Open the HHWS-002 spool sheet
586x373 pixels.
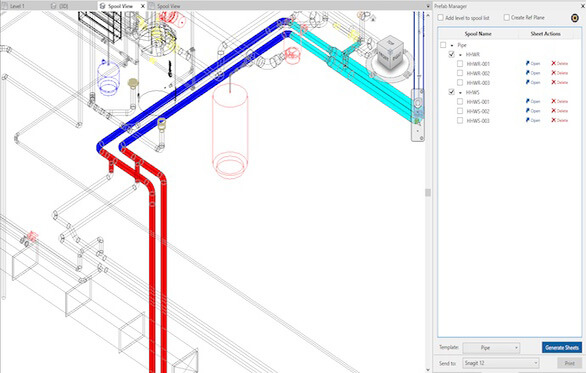pyautogui.click(x=533, y=111)
